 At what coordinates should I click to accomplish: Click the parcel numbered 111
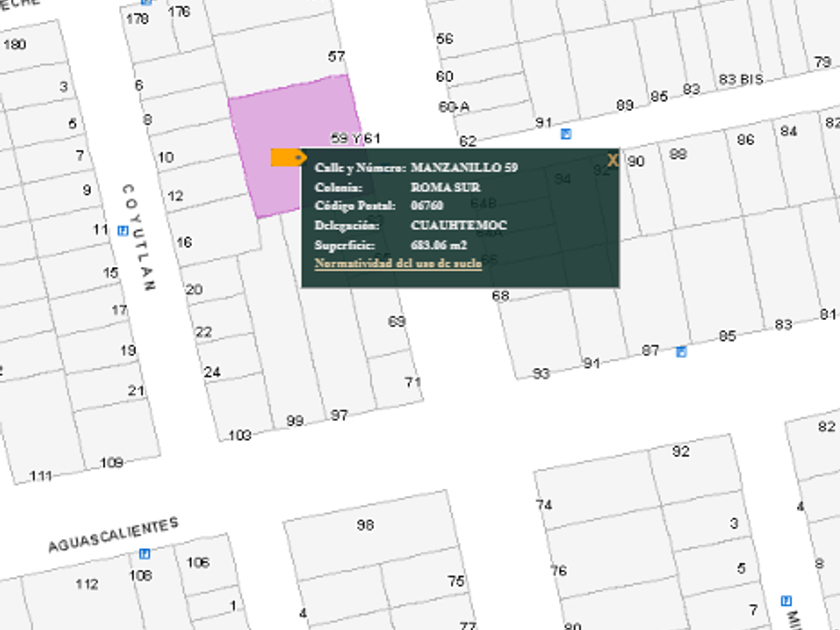[41, 475]
